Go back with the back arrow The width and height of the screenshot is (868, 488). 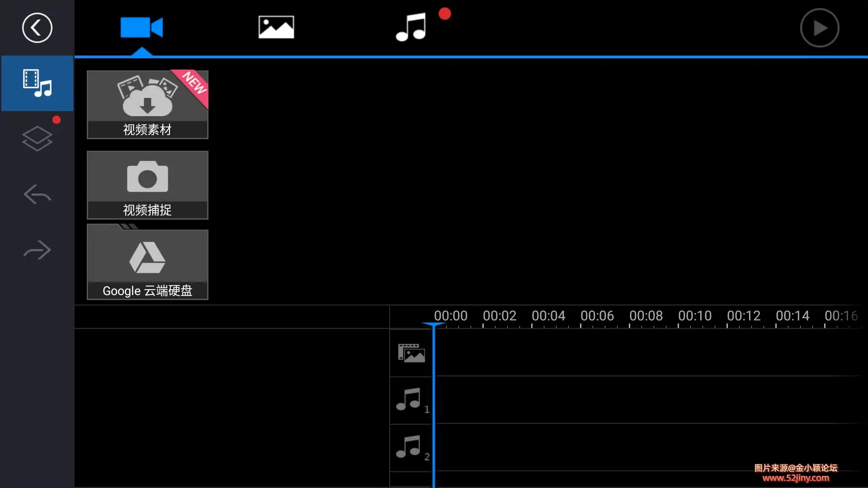click(37, 28)
